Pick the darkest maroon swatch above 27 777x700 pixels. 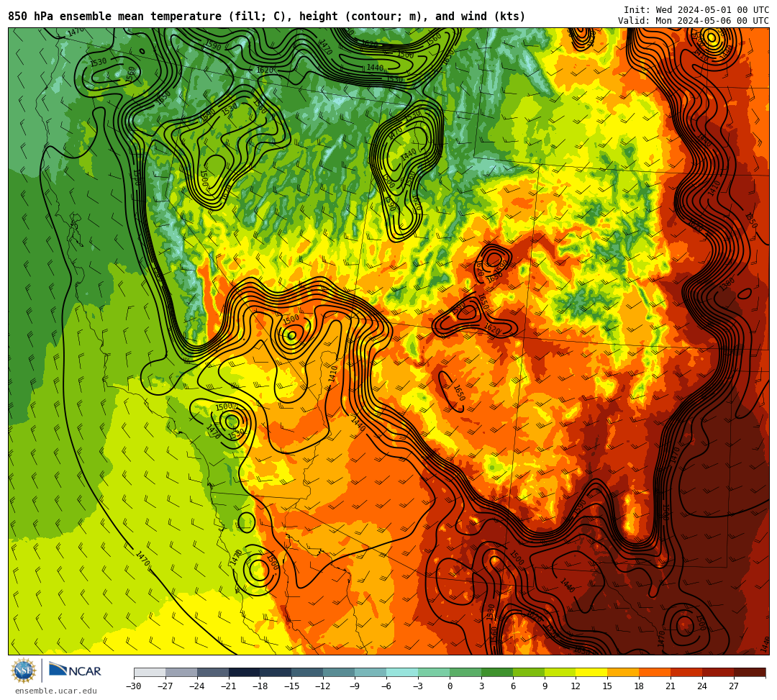pyautogui.click(x=750, y=672)
